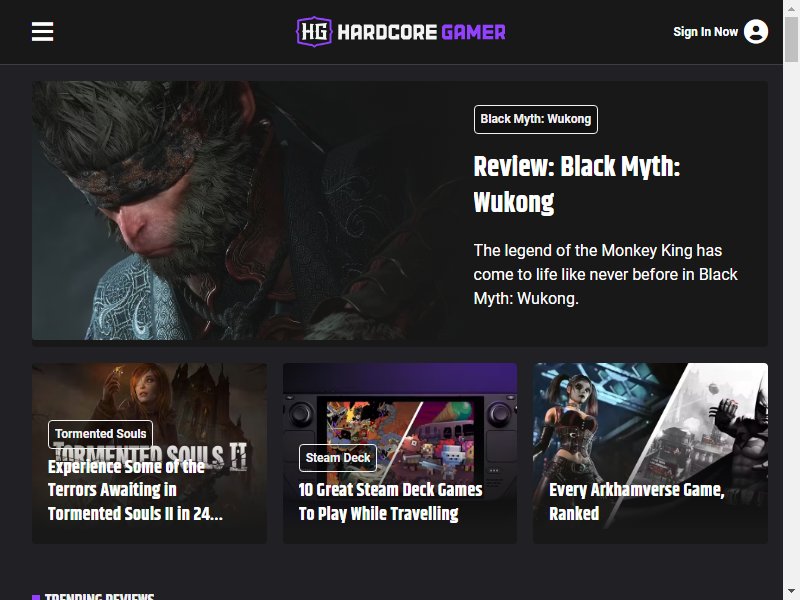800x600 pixels.
Task: Open the Steam Deck tag
Action: coord(338,458)
